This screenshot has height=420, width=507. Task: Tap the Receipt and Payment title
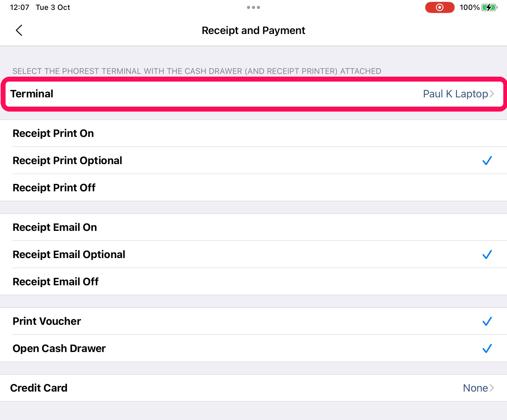point(253,30)
